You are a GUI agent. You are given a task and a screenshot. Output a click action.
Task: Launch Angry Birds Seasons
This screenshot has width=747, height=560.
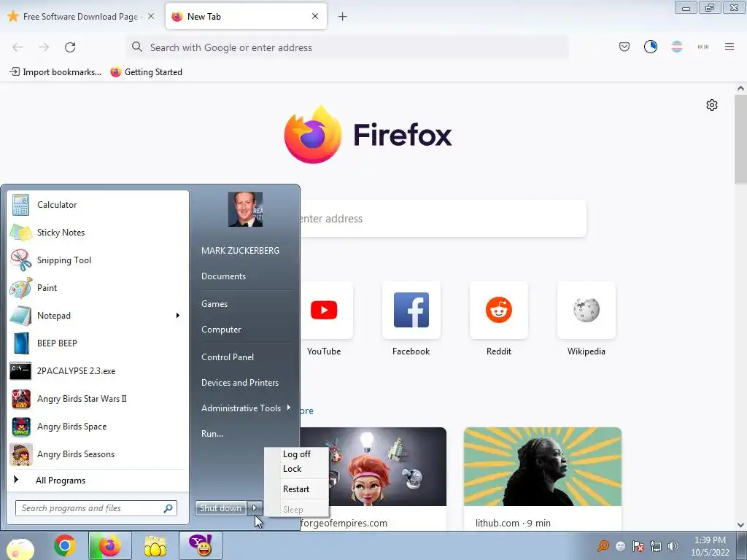point(98,454)
